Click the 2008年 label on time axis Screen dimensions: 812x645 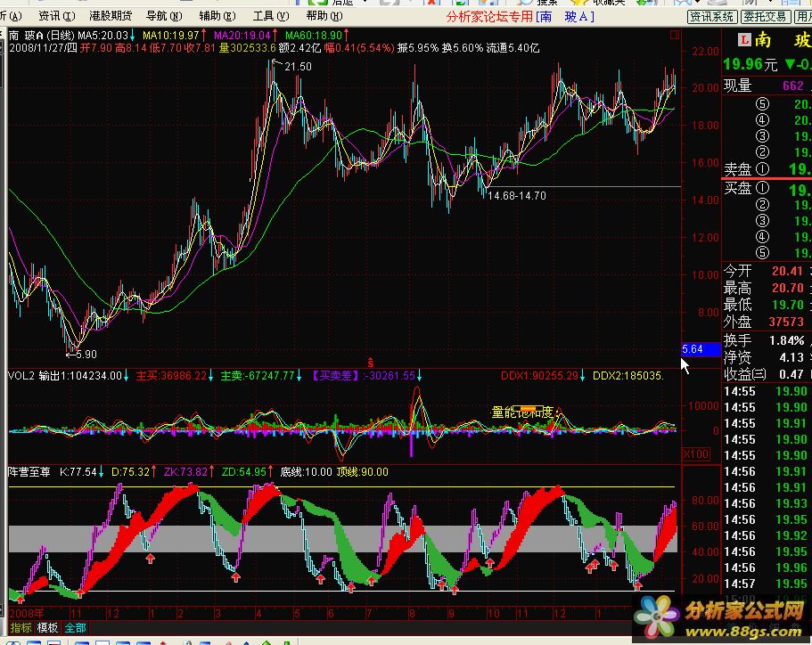pos(27,614)
